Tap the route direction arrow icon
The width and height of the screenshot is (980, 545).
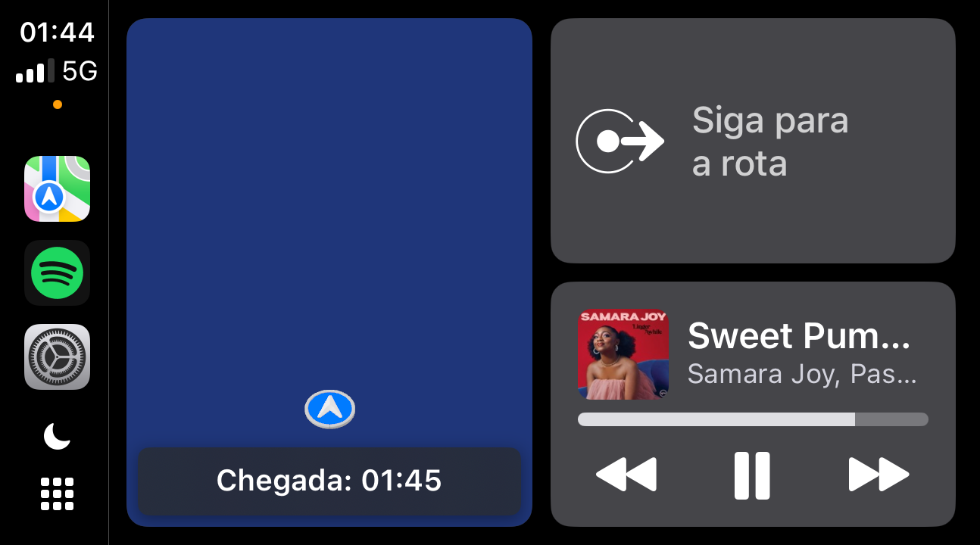[x=620, y=141]
